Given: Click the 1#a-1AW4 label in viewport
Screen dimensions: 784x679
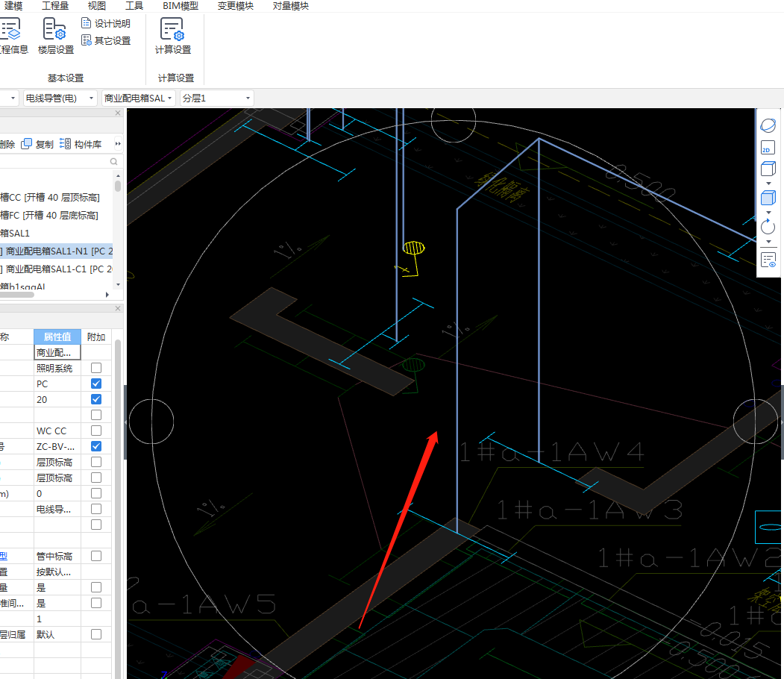Looking at the screenshot, I should point(552,452).
